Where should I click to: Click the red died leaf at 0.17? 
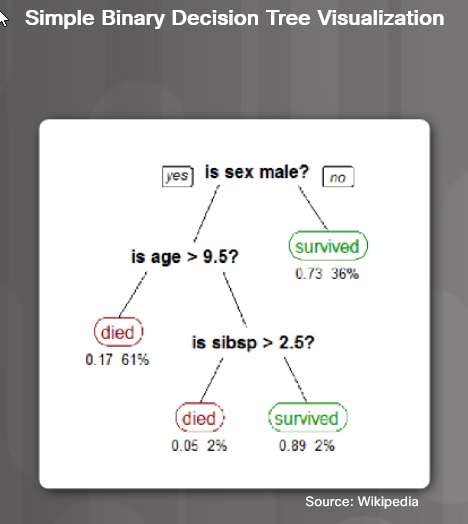pyautogui.click(x=118, y=332)
